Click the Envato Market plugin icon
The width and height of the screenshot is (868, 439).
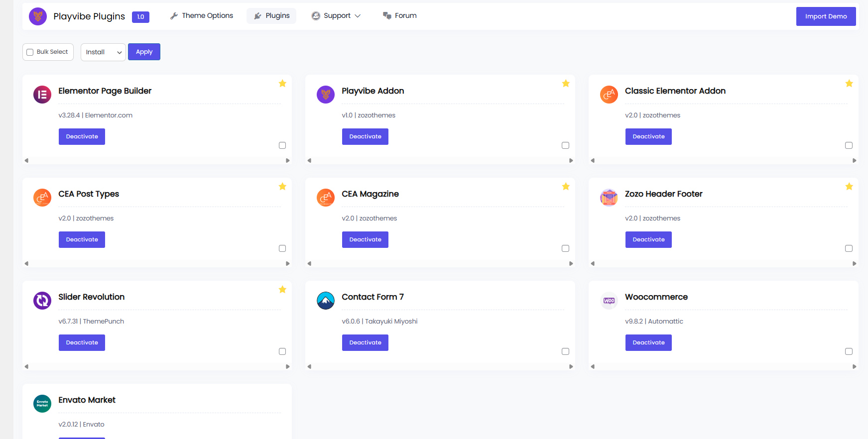click(x=42, y=404)
